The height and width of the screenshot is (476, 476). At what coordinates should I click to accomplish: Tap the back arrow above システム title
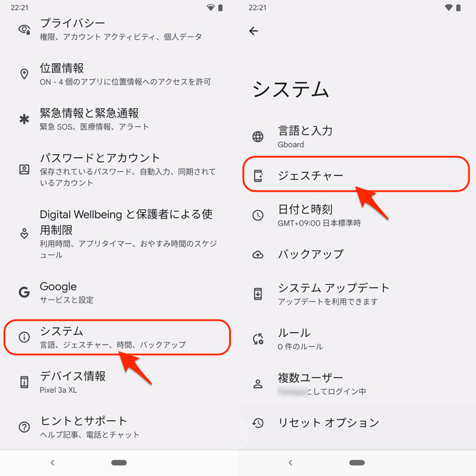pos(253,31)
